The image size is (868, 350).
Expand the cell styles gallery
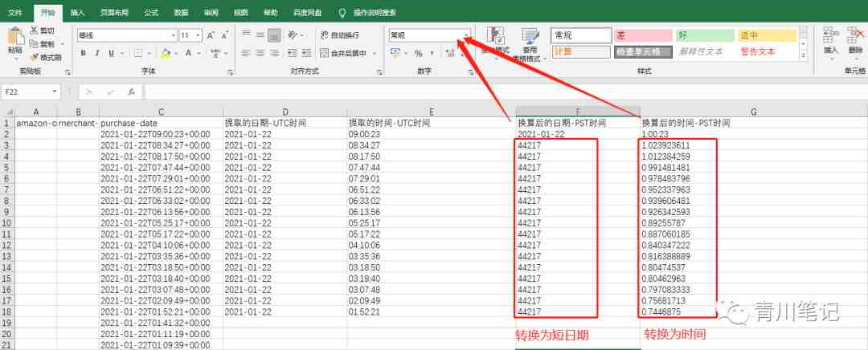coord(803,56)
